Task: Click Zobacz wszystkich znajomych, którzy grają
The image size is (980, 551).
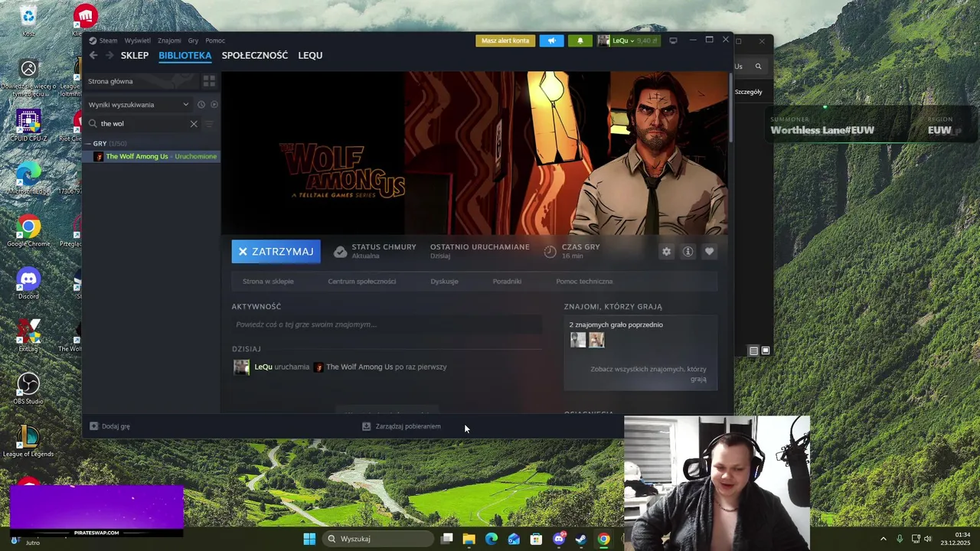Action: point(648,373)
